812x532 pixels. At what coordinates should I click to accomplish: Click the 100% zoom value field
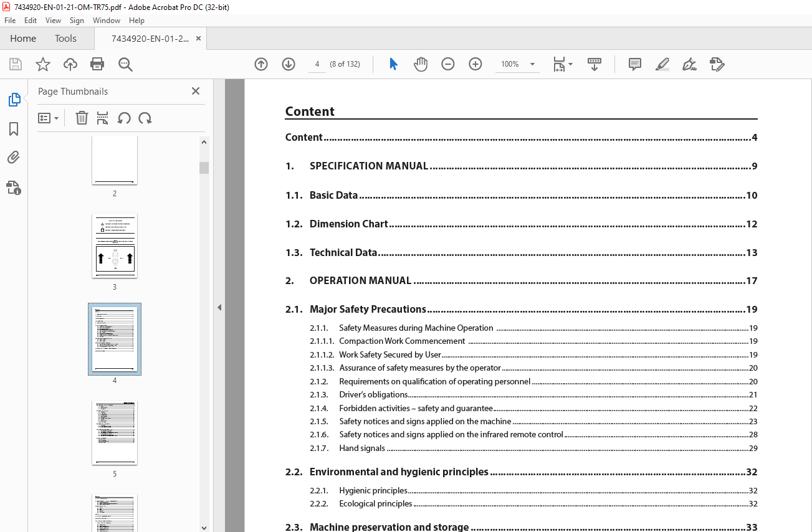[510, 64]
